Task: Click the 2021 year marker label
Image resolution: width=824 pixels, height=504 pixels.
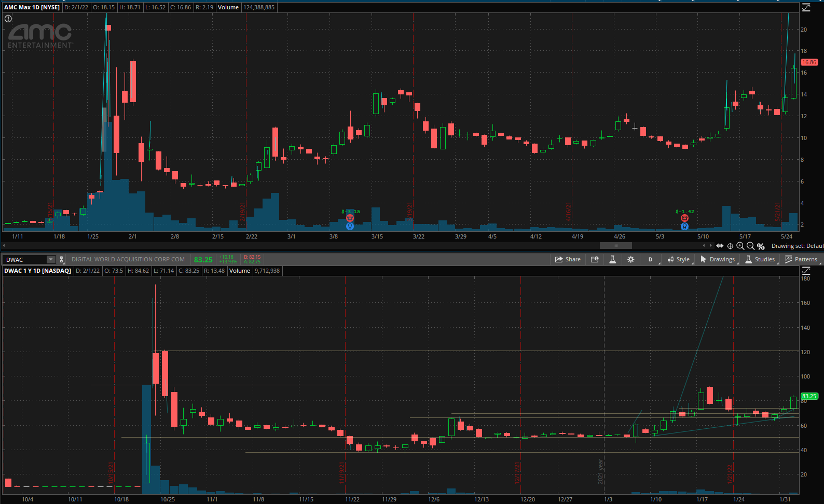Action: coord(601,471)
